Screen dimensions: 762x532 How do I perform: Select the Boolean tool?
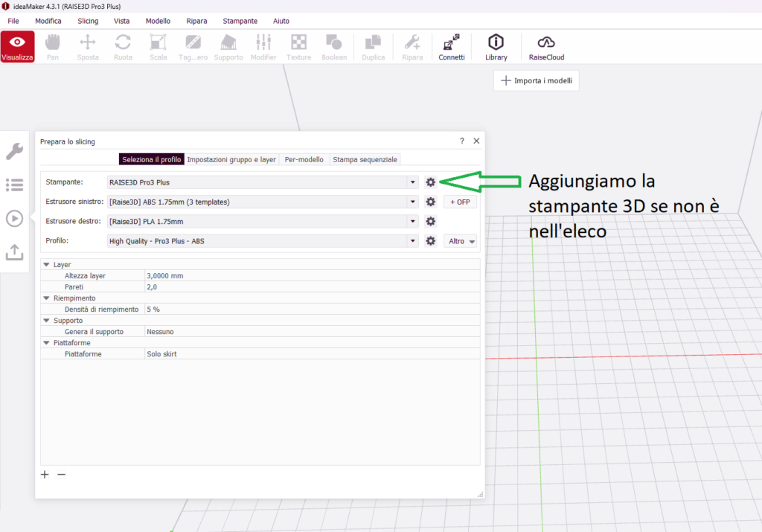334,47
